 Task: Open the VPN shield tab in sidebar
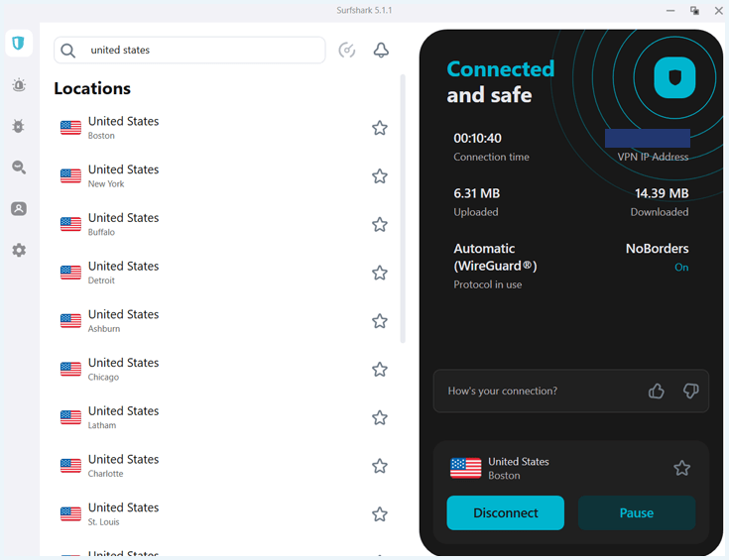[x=19, y=44]
